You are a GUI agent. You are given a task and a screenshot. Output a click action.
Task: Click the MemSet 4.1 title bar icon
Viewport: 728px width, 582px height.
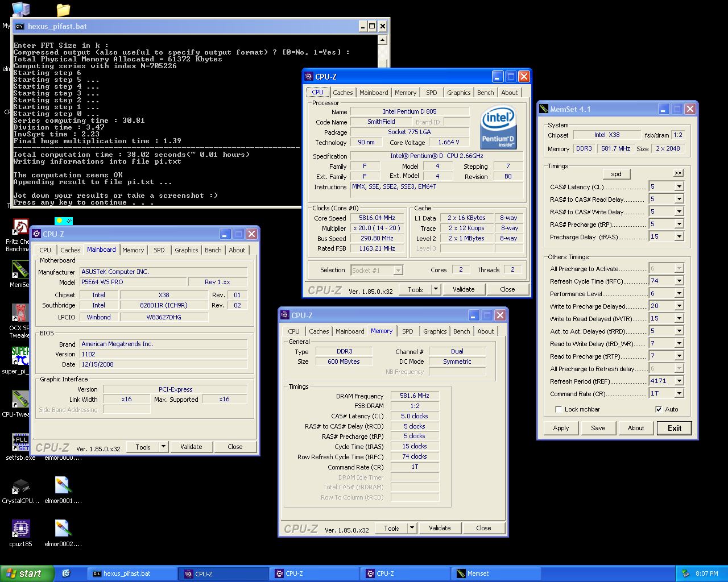tap(544, 109)
